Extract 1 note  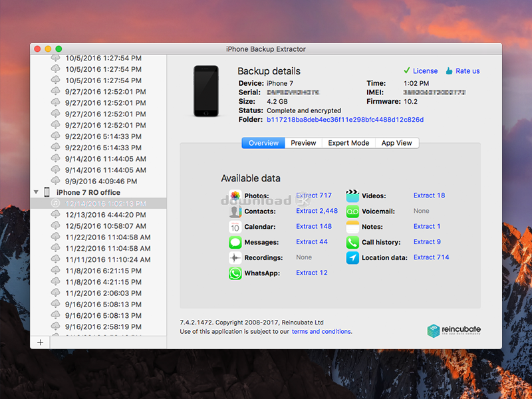pos(427,226)
